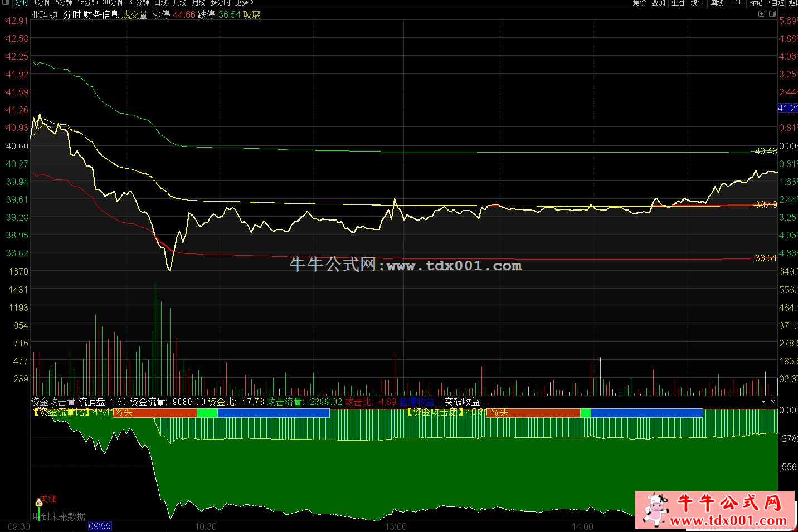
Task: Open the 资金攻击量 indicator dropdown arrow
Action: (763, 402)
